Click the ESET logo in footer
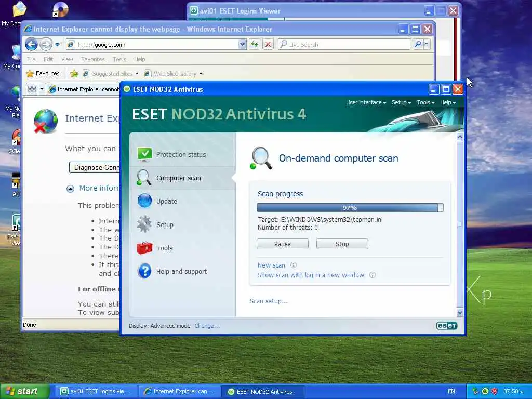Viewport: 532px width, 399px height. [446, 326]
